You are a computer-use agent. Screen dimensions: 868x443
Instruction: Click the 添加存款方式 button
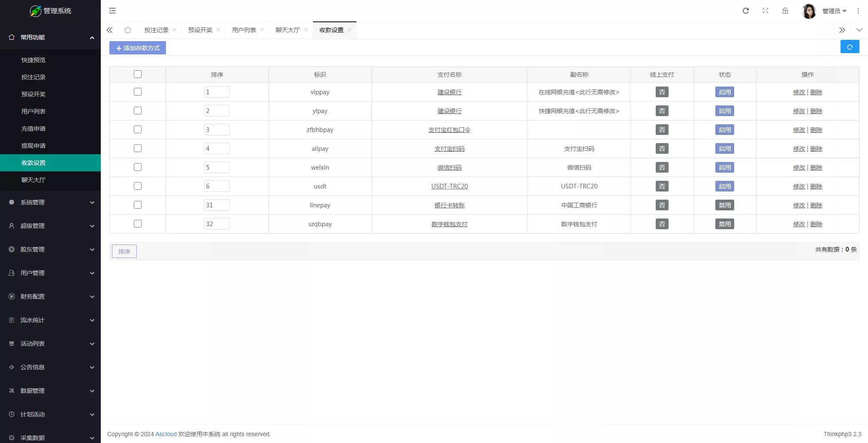(138, 48)
